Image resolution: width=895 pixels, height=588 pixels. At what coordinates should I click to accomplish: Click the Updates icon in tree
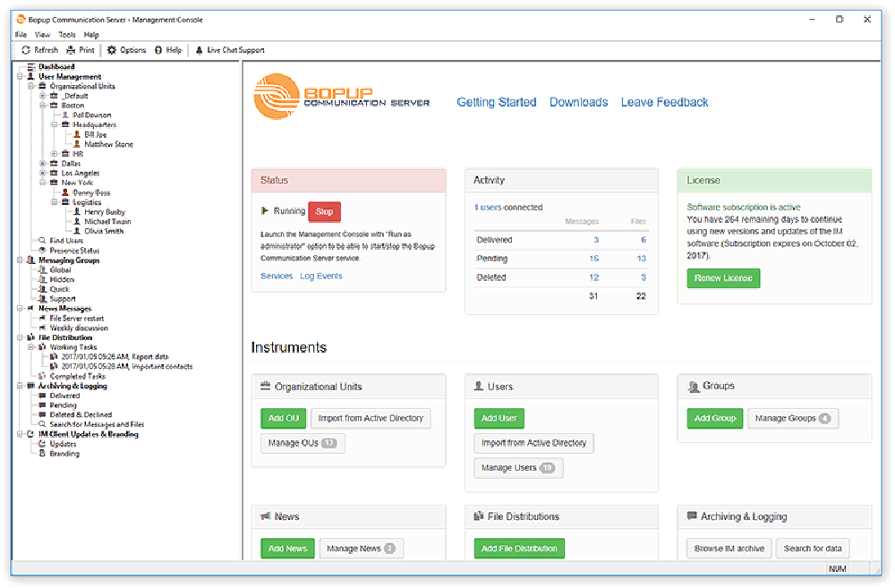coord(42,444)
